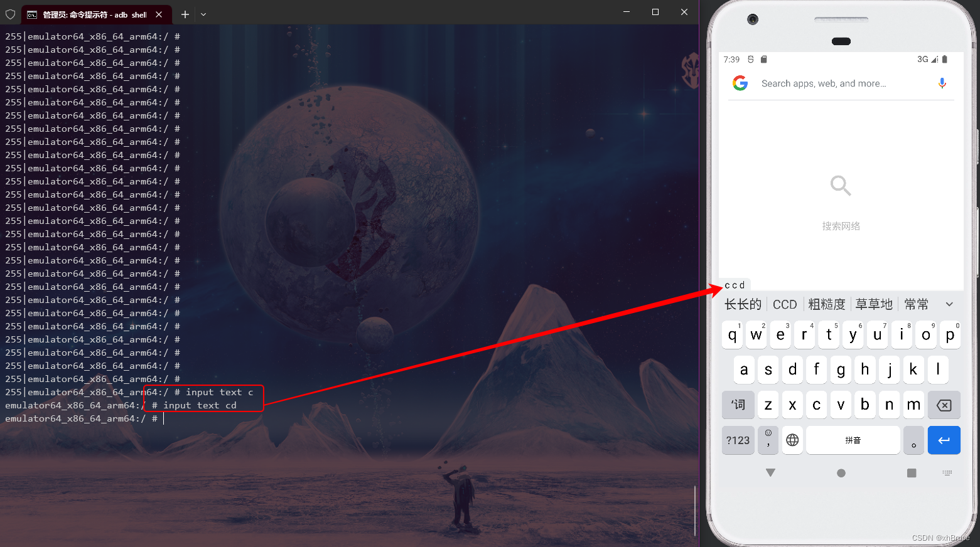Tap the d key on the keyboard
Viewport: 980px width, 547px height.
pos(792,369)
